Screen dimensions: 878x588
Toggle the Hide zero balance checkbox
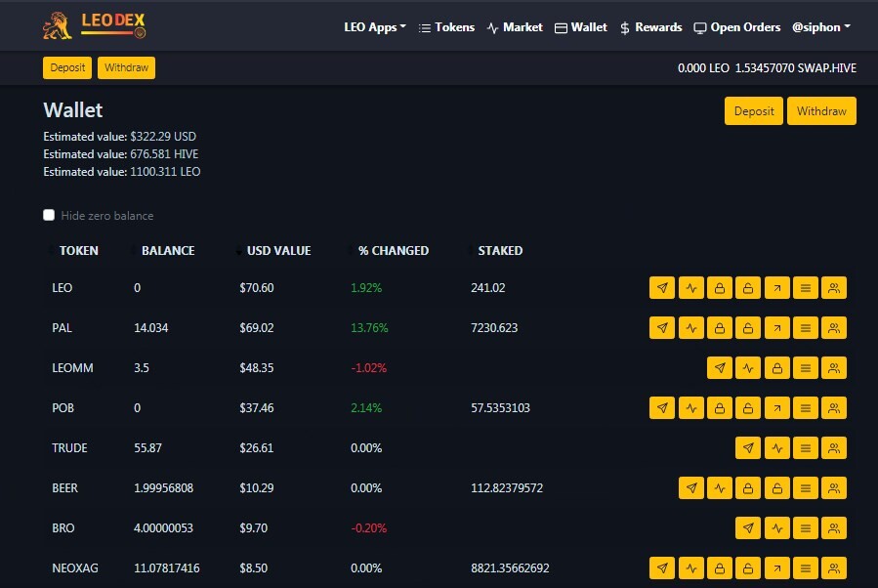[49, 215]
